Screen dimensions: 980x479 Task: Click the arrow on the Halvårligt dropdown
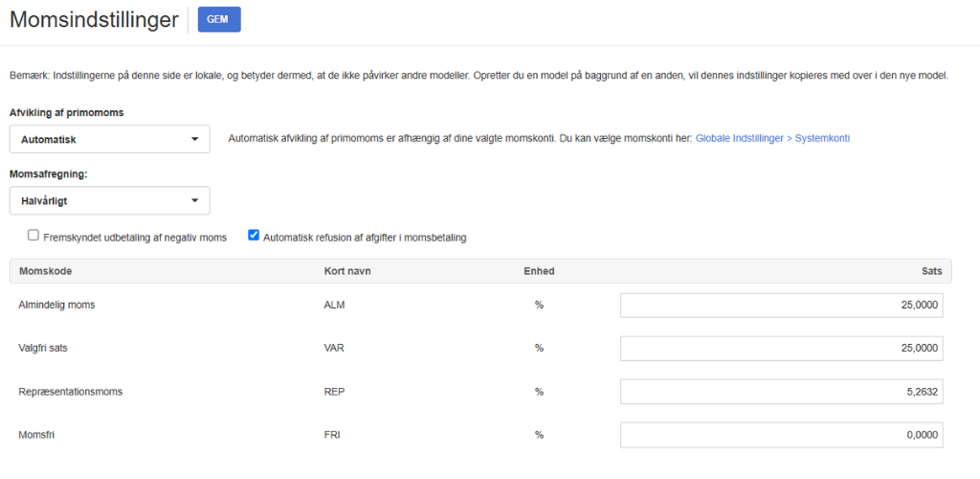pyautogui.click(x=194, y=201)
